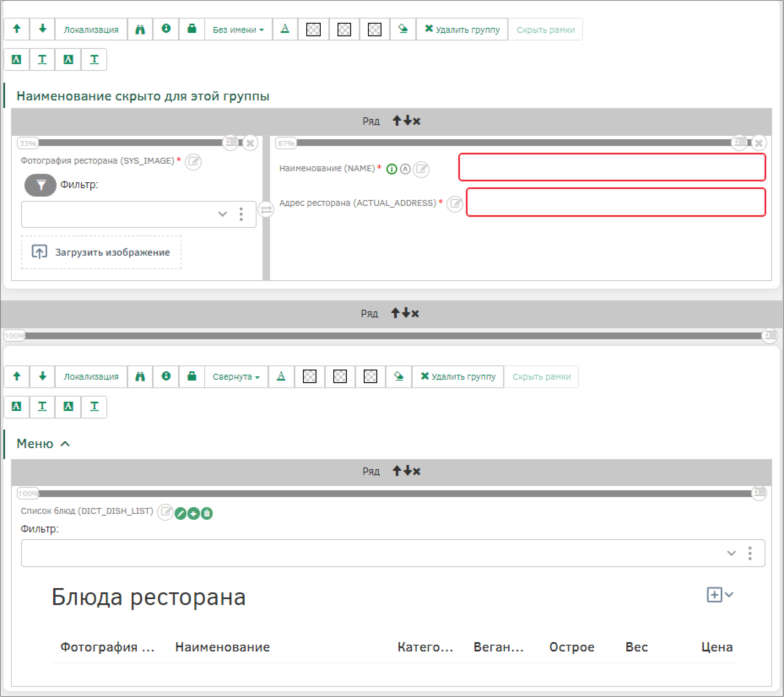Viewport: 784px width, 697px height.
Task: Click the Адрес ресторана input field
Action: (616, 202)
